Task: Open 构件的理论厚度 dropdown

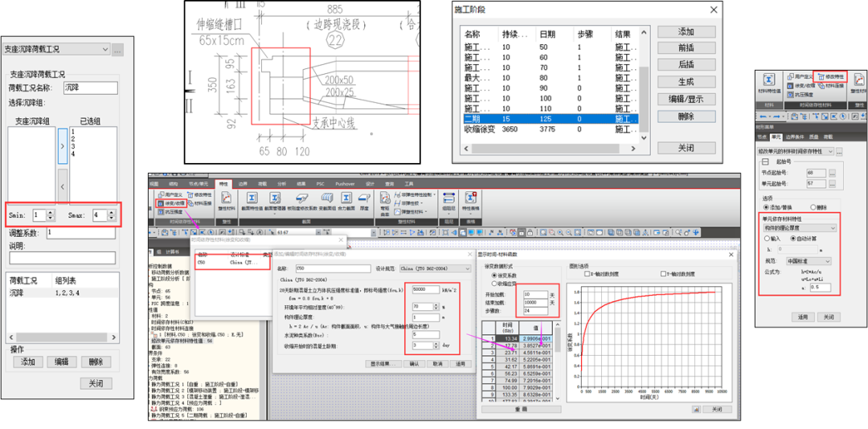Action: tap(800, 227)
